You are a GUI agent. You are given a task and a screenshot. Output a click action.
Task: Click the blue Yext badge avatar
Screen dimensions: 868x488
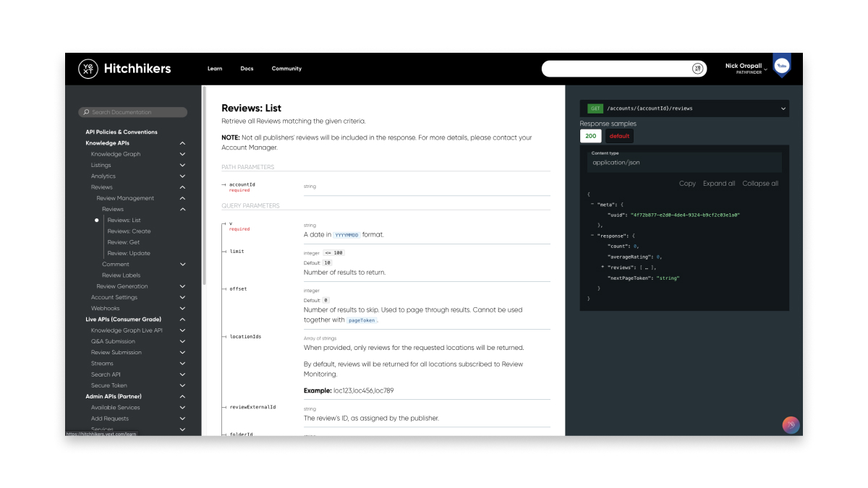click(781, 66)
